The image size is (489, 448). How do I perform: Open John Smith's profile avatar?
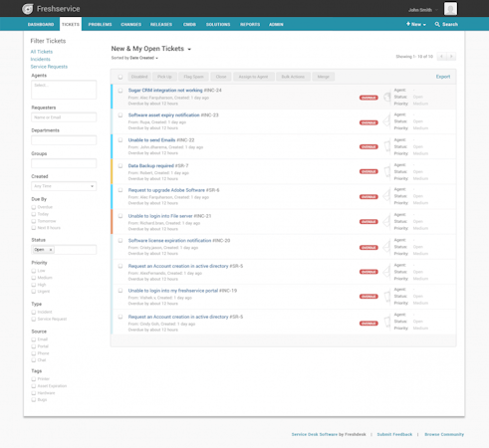tap(450, 9)
